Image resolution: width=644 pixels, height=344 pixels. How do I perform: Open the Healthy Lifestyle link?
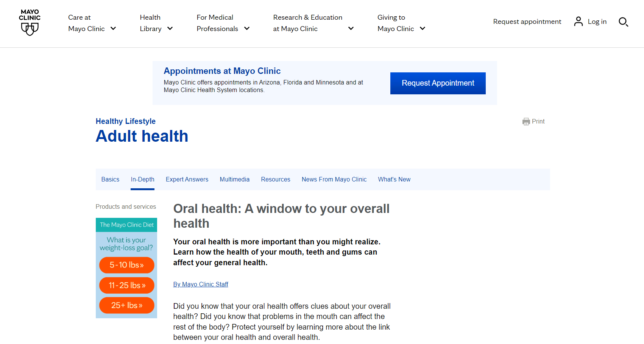coord(126,121)
